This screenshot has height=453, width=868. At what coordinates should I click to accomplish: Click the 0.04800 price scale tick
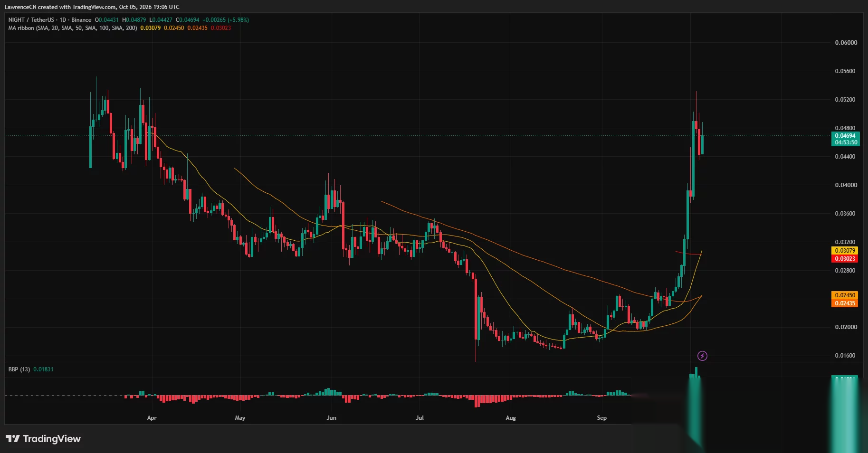846,128
